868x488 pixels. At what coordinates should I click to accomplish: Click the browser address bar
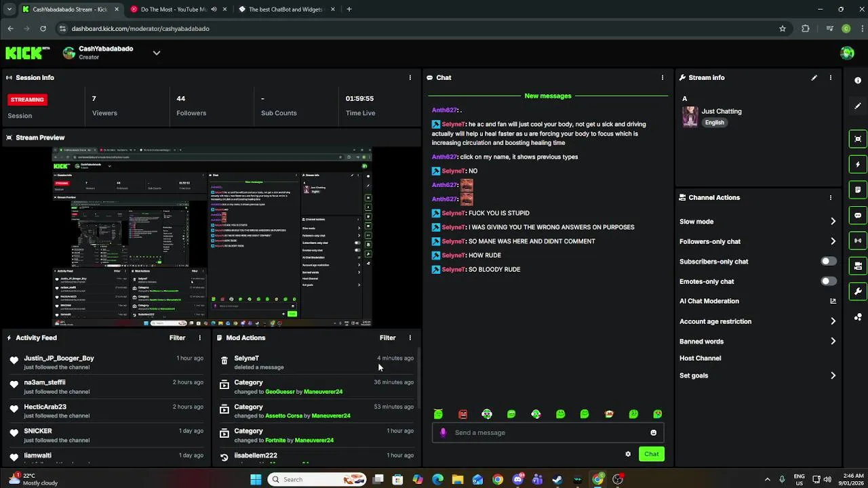pos(420,28)
